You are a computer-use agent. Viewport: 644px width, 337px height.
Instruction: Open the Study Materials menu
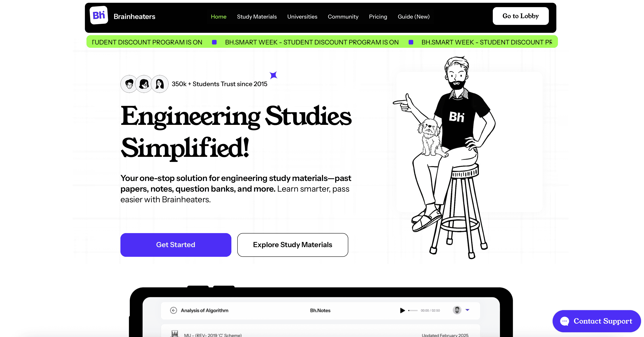coord(257,17)
